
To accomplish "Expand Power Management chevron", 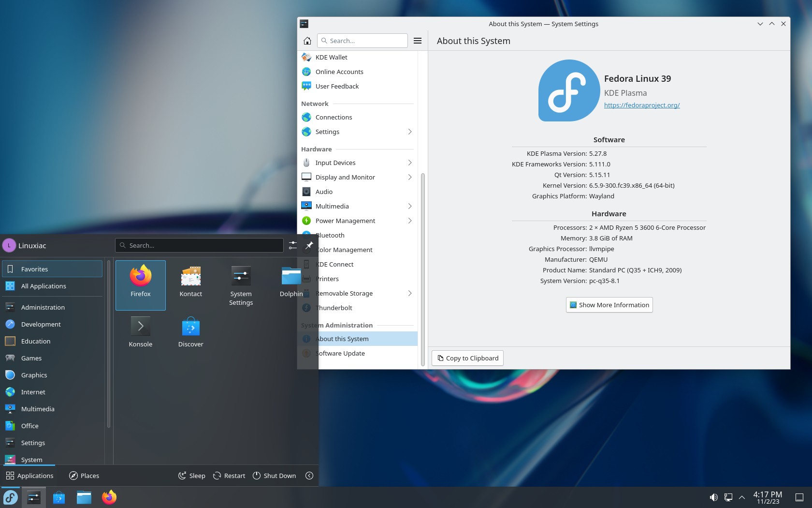I will [409, 221].
